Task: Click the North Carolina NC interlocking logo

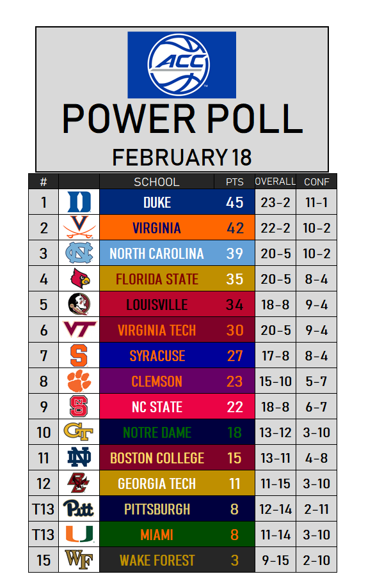Action: [x=79, y=253]
